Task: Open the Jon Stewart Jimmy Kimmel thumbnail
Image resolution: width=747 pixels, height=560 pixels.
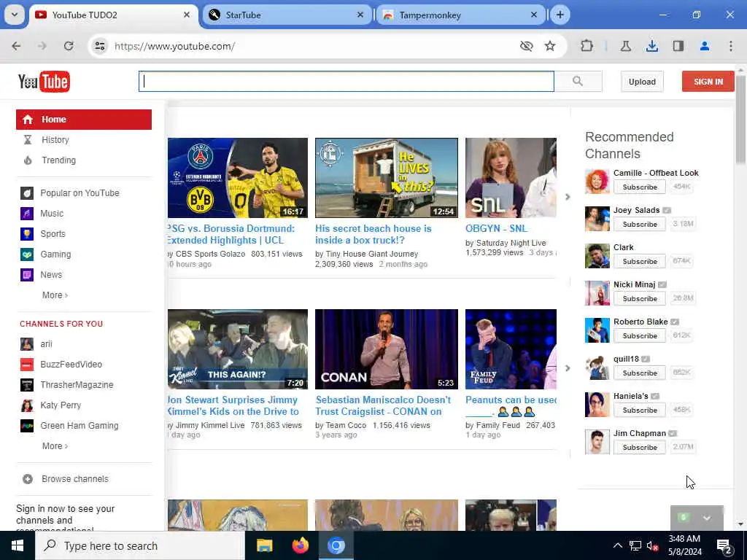Action: click(238, 349)
